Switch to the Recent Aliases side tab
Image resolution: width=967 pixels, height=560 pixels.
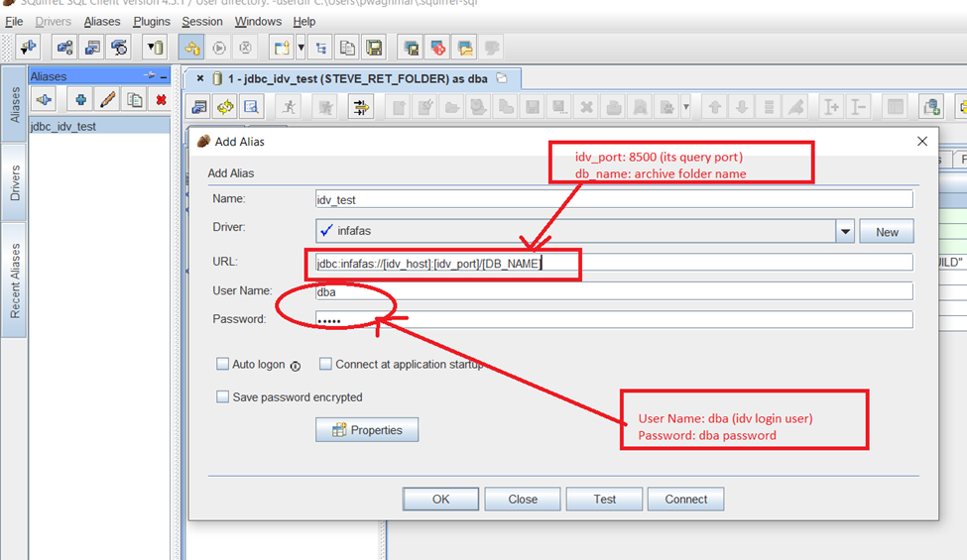point(14,280)
